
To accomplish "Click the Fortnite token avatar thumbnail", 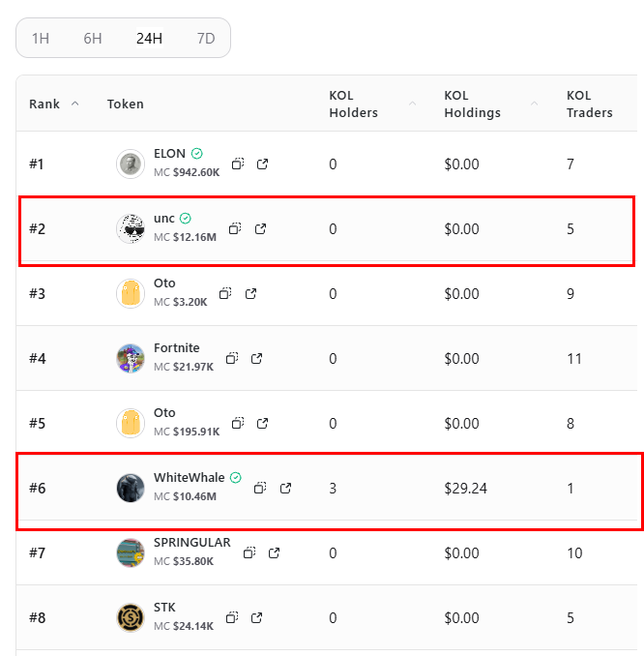I will pyautogui.click(x=131, y=358).
